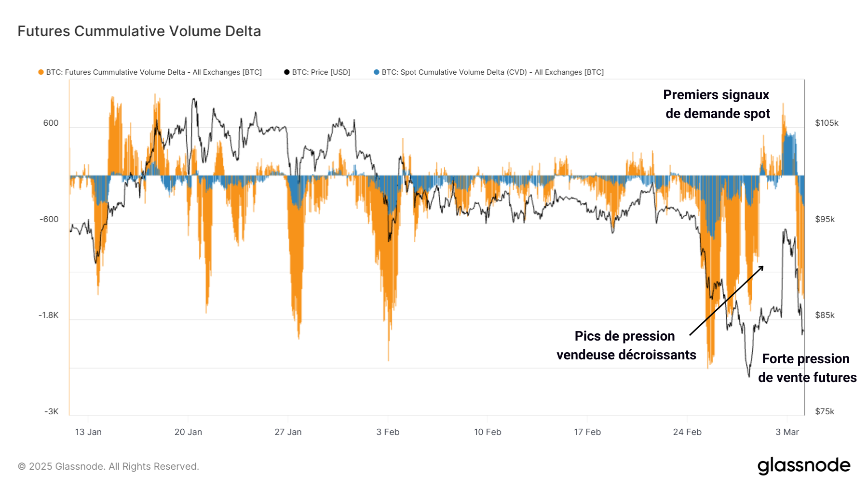868x488 pixels.
Task: Click the "Premiers signaux de demande spot" annotation
Action: pos(717,104)
